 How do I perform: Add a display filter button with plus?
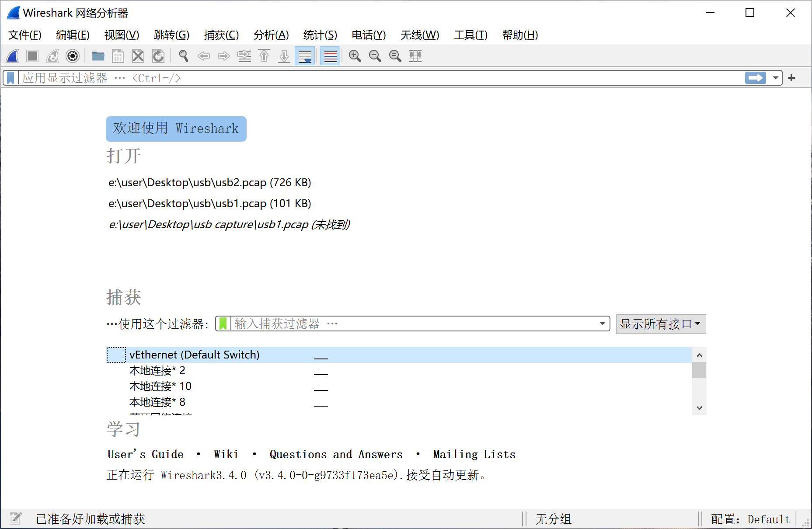tap(791, 78)
